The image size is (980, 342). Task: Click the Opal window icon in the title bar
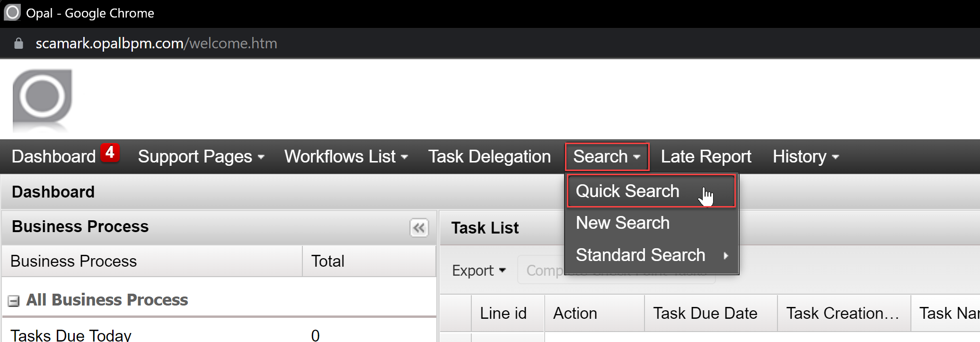click(12, 12)
